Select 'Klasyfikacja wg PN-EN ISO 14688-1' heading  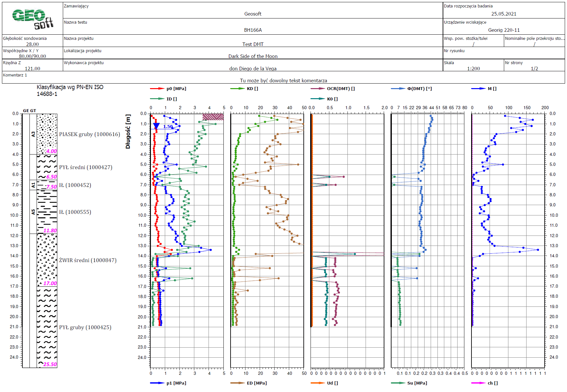pyautogui.click(x=70, y=90)
